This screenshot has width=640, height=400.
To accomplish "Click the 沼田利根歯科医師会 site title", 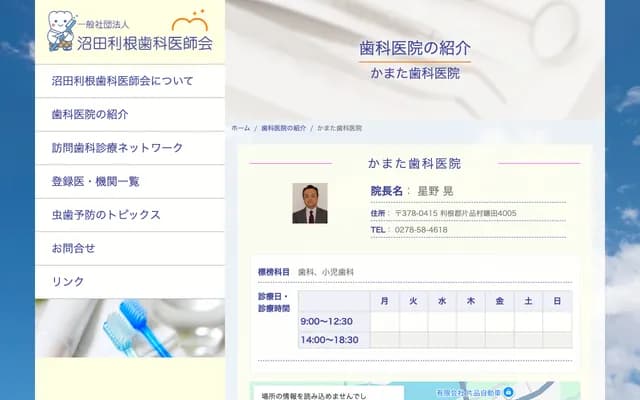I will click(x=130, y=43).
